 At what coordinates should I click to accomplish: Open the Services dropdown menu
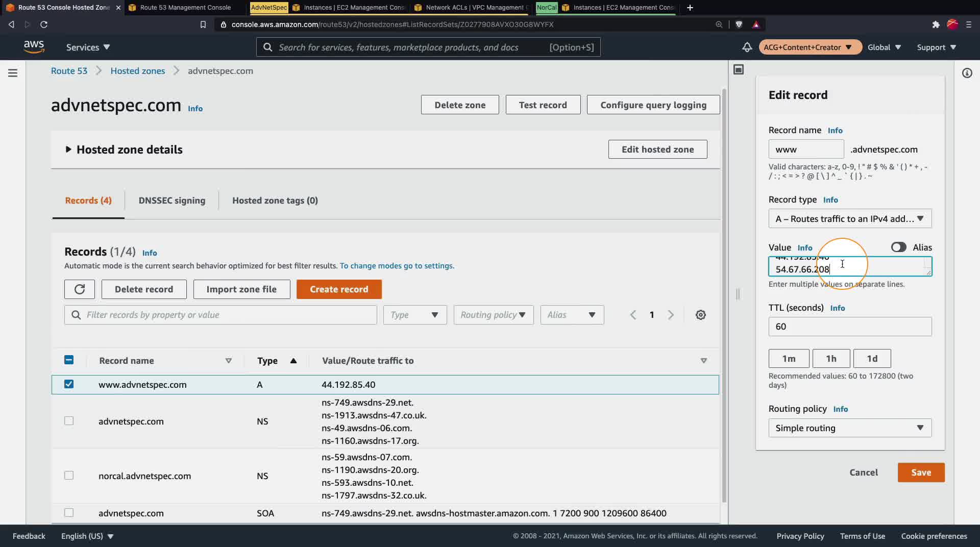pos(88,47)
